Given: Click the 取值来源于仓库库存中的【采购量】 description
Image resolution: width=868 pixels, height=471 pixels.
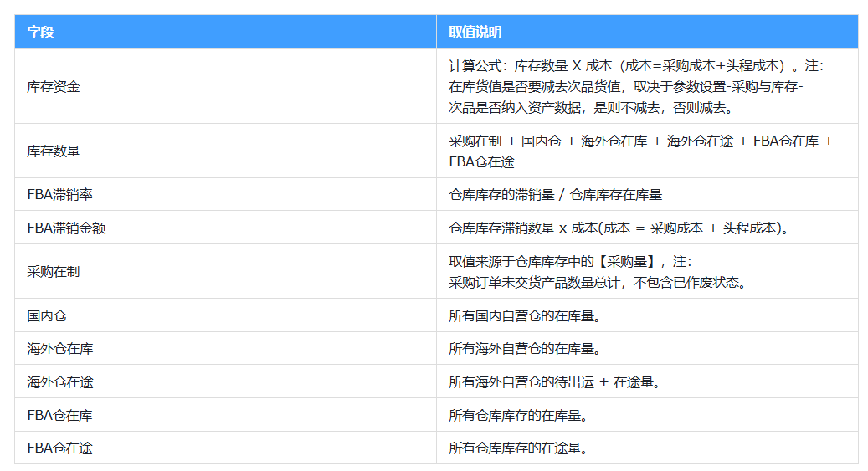Looking at the screenshot, I should coord(598,272).
